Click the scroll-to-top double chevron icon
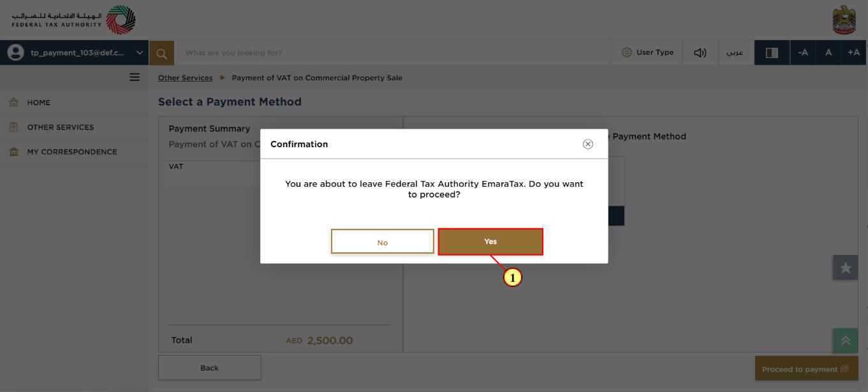The image size is (868, 392). [845, 340]
